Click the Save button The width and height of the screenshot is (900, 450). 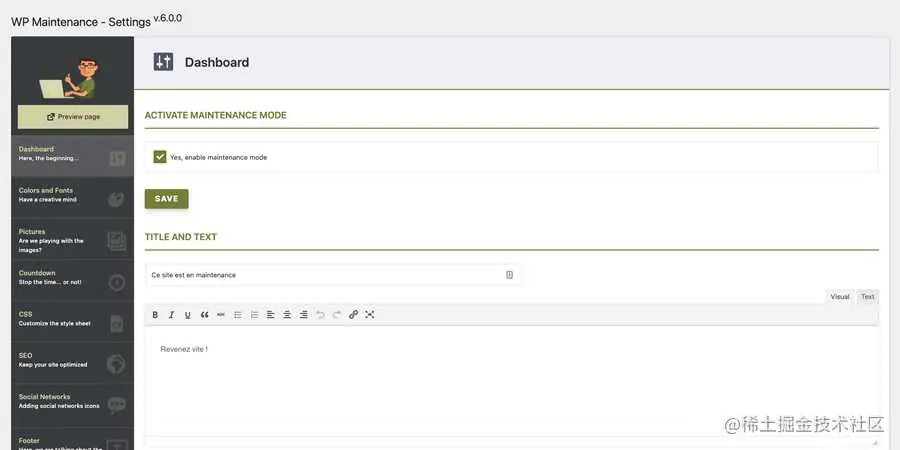(166, 199)
